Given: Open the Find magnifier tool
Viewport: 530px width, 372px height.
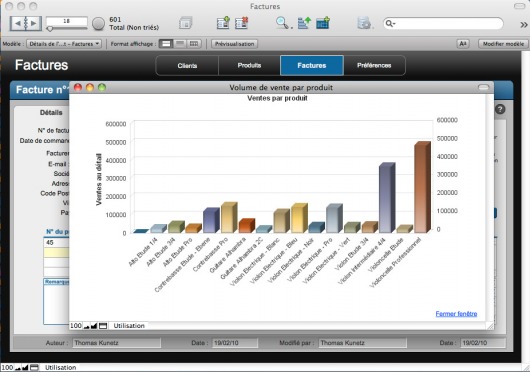Looking at the screenshot, I should coord(282,23).
